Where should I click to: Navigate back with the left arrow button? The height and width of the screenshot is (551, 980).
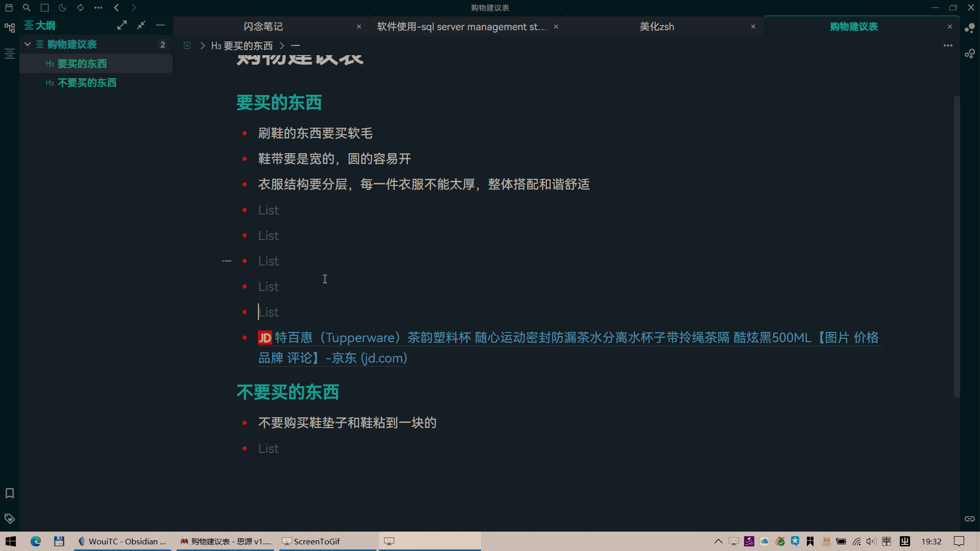(116, 7)
